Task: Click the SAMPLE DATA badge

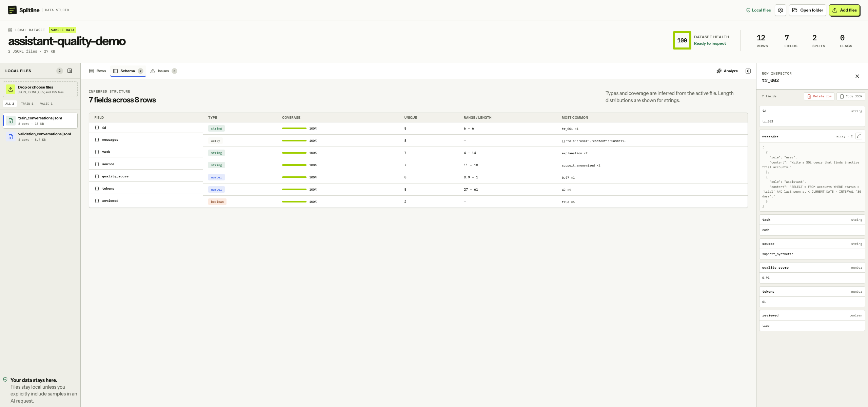Action: coord(63,30)
